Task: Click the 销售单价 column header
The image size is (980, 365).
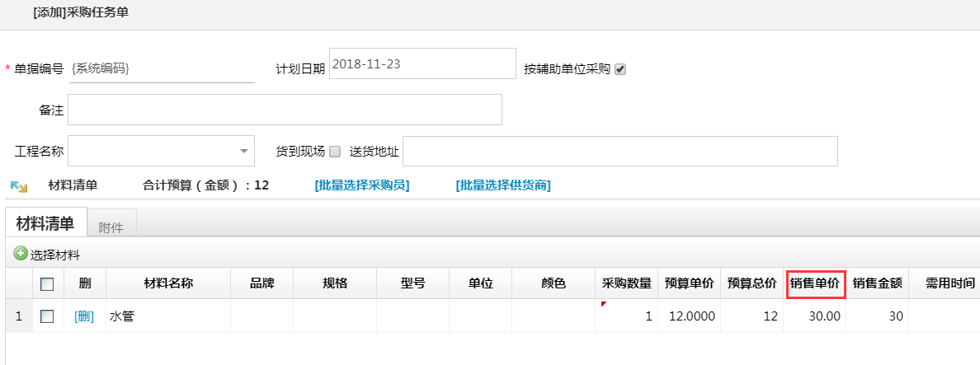Action: tap(814, 283)
